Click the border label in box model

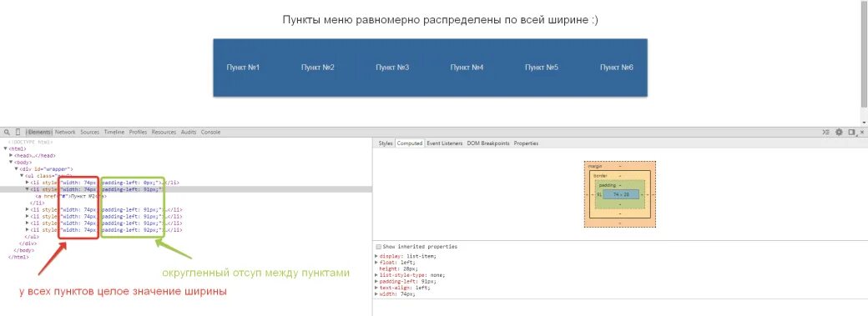[600, 175]
